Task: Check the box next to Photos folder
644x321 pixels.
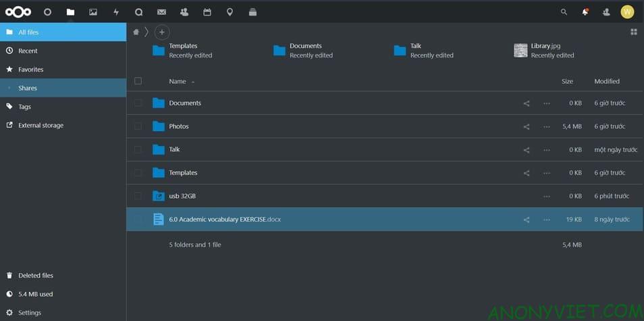Action: pos(138,126)
